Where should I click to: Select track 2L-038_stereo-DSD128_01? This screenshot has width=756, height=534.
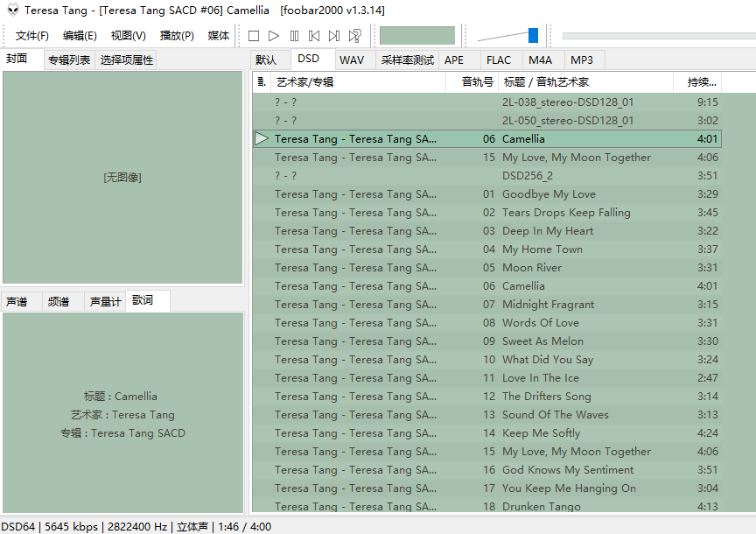pyautogui.click(x=487, y=102)
